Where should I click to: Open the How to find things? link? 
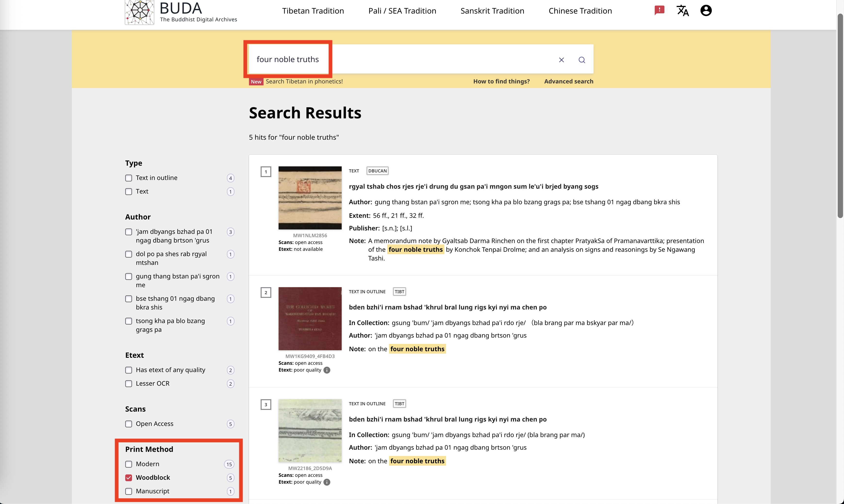tap(501, 81)
